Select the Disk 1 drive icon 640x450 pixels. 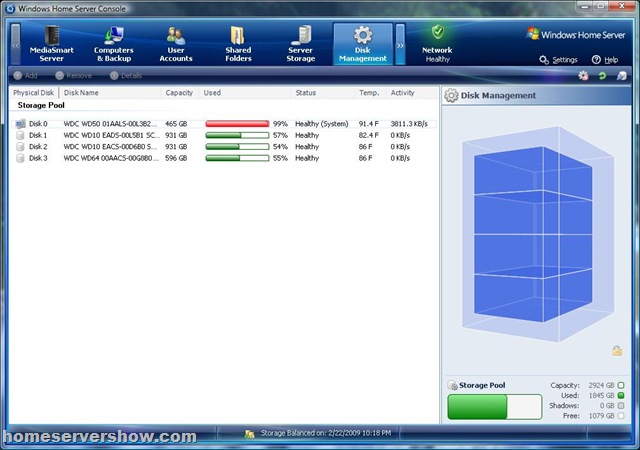(x=20, y=135)
